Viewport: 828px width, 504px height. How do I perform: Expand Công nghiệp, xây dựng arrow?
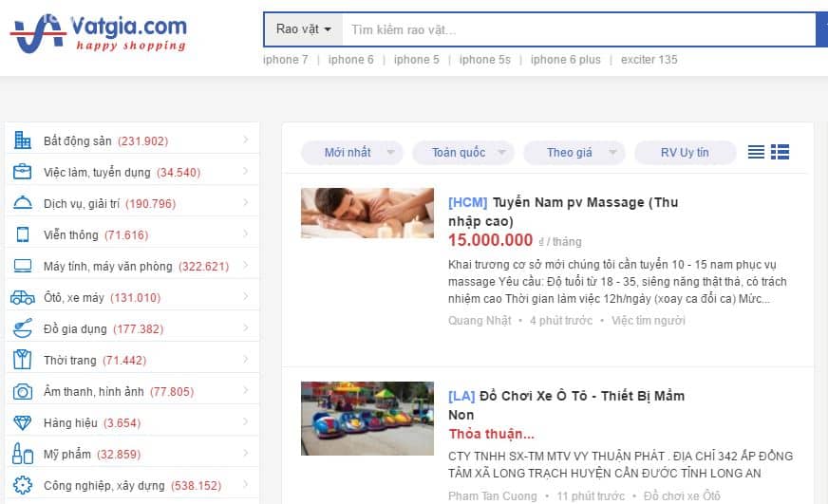click(x=246, y=484)
